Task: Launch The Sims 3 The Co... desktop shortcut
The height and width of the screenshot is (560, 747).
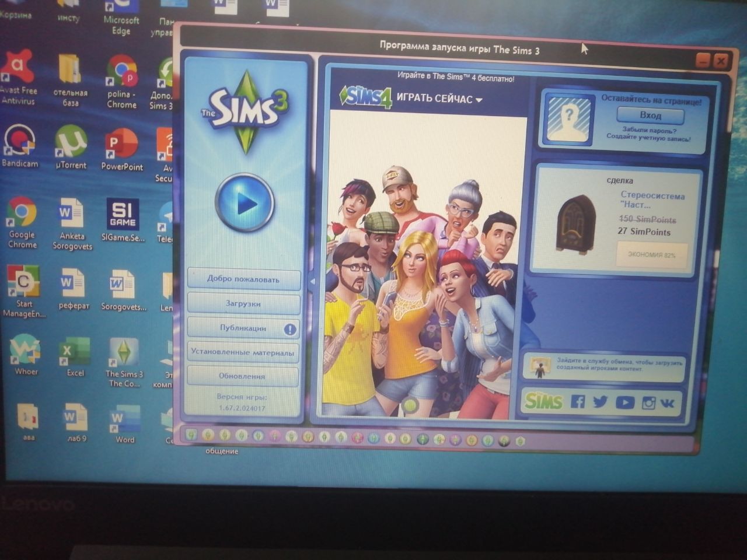Action: click(x=124, y=363)
